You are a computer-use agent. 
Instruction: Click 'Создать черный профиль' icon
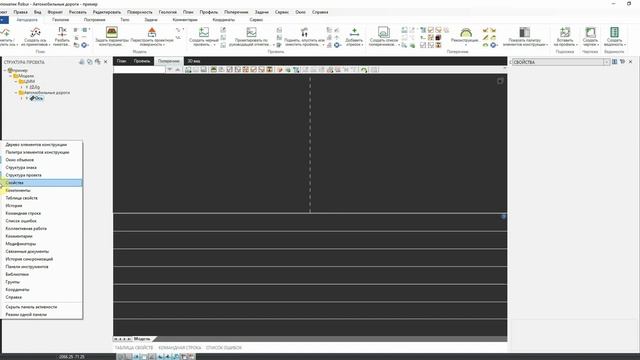coord(204,32)
